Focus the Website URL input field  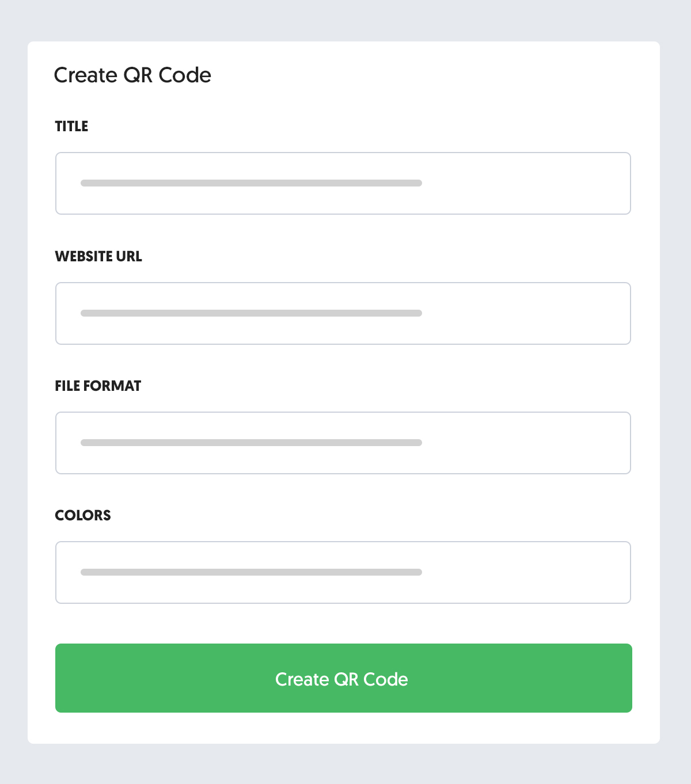pos(343,313)
